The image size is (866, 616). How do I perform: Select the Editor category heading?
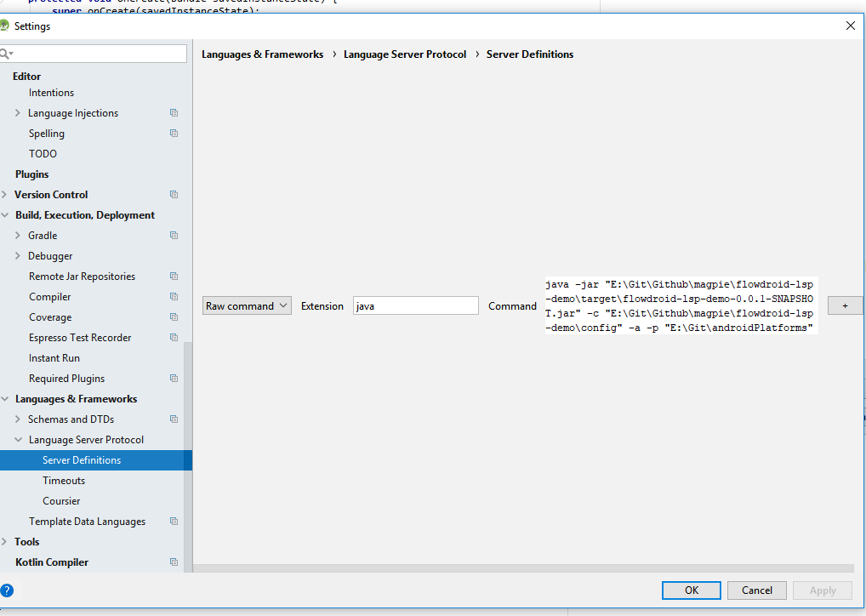(x=26, y=77)
